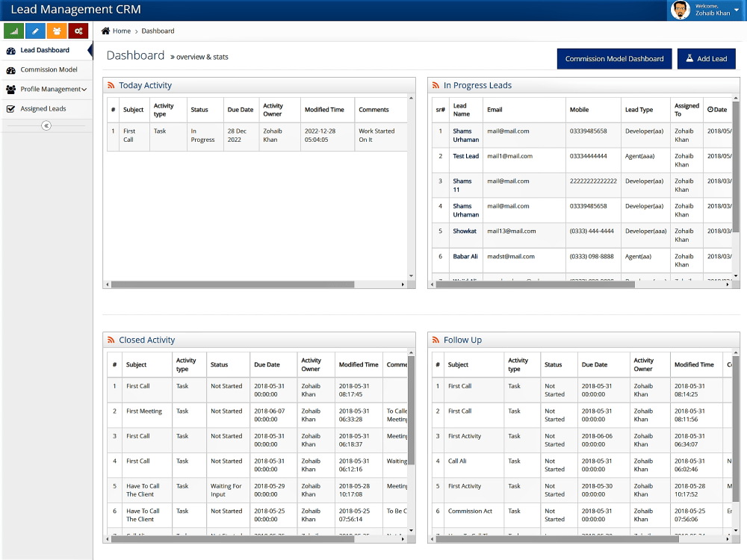Click Today Activity scroll-down arrow
Image resolution: width=747 pixels, height=560 pixels.
coord(411,276)
